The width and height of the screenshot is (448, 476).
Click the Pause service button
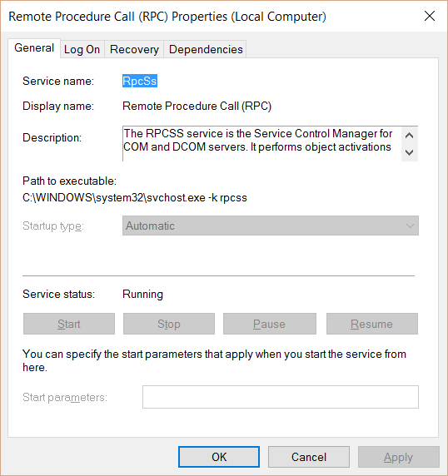tap(270, 324)
